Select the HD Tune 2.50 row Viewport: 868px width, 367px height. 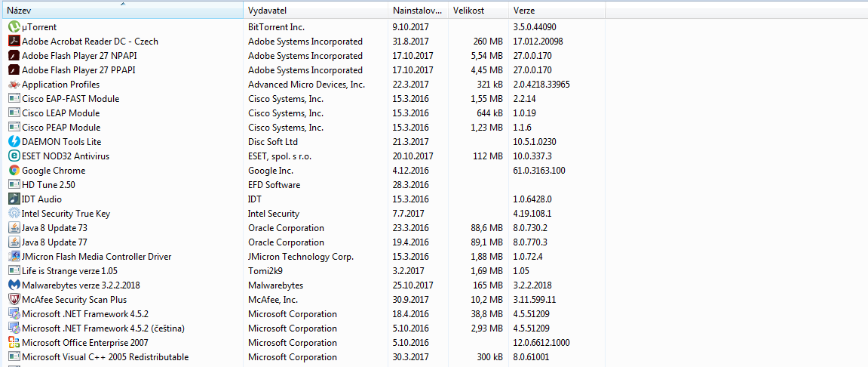[x=48, y=185]
